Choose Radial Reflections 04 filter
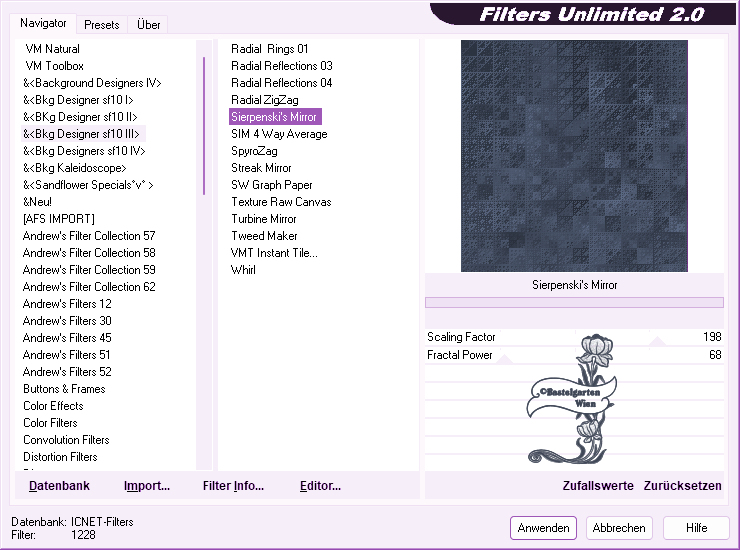740x550 pixels. point(281,83)
